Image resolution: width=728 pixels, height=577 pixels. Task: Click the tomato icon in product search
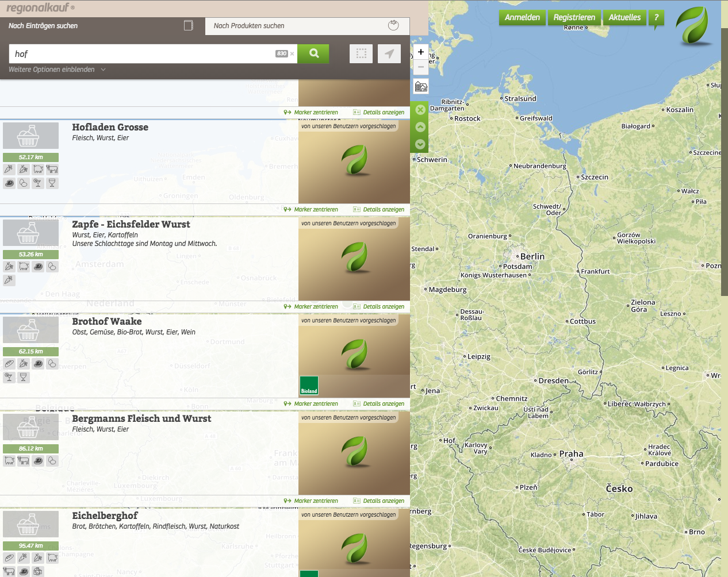coord(393,25)
